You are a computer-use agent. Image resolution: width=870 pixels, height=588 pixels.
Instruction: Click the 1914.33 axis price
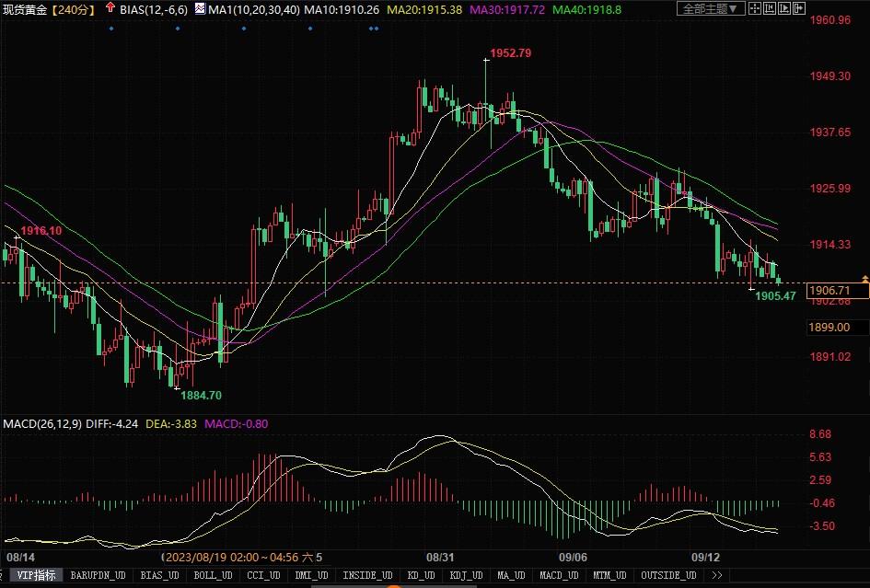[x=830, y=245]
